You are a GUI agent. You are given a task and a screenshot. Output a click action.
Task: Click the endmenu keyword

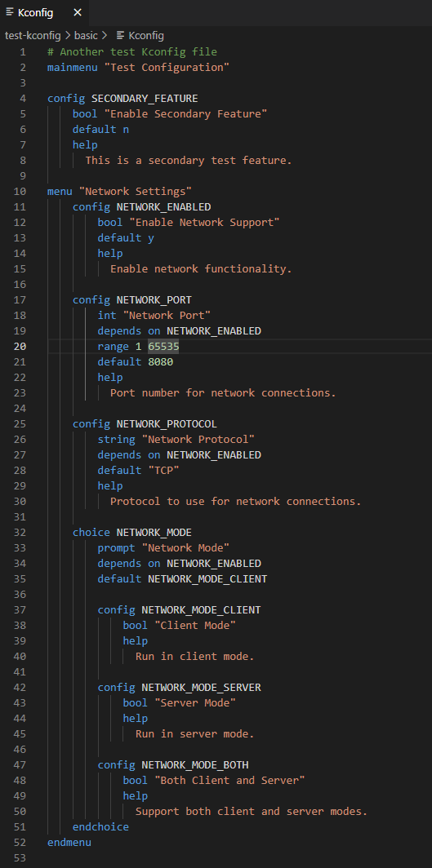coord(69,843)
